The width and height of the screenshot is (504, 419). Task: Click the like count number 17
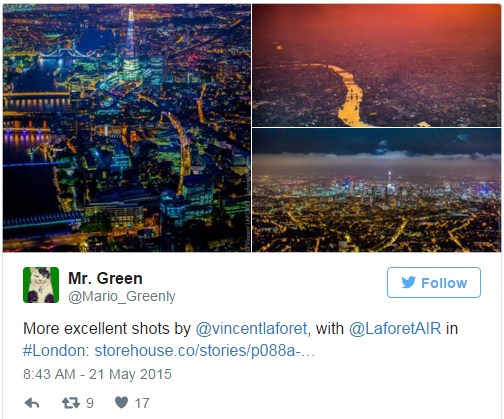(x=142, y=403)
